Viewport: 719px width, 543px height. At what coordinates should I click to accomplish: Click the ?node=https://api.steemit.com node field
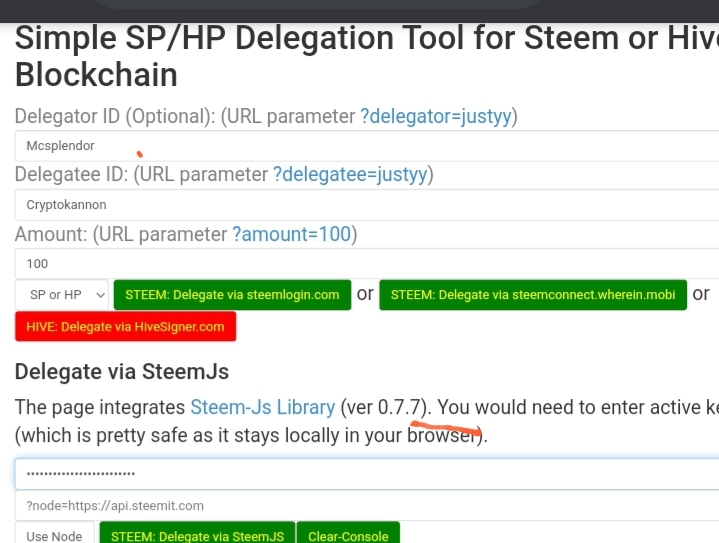367,505
